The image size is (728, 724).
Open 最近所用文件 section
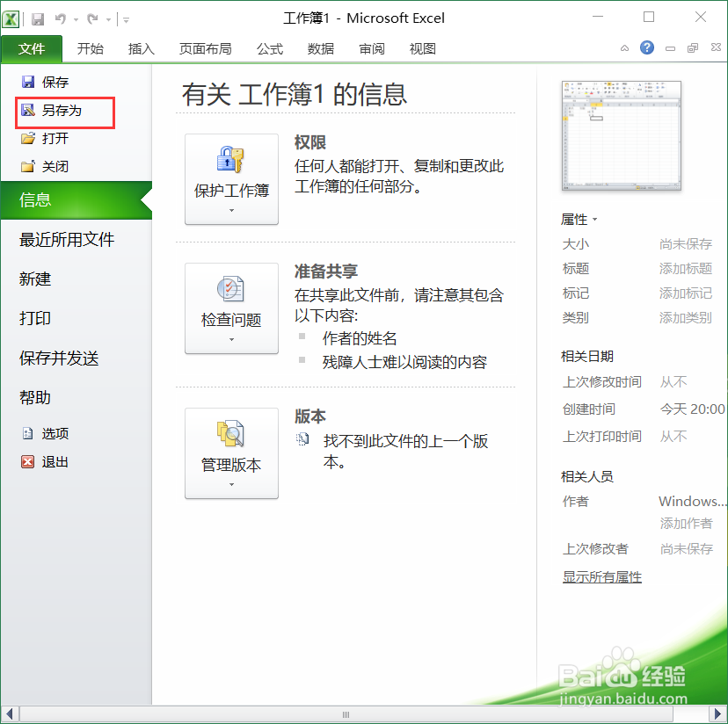(x=67, y=240)
